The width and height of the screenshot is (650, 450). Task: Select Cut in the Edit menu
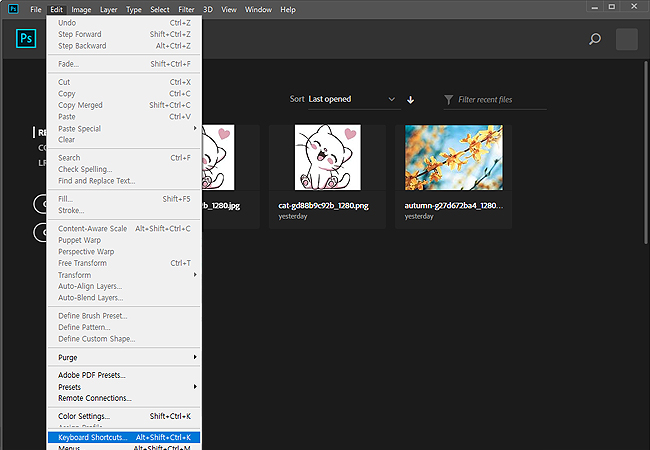click(124, 82)
